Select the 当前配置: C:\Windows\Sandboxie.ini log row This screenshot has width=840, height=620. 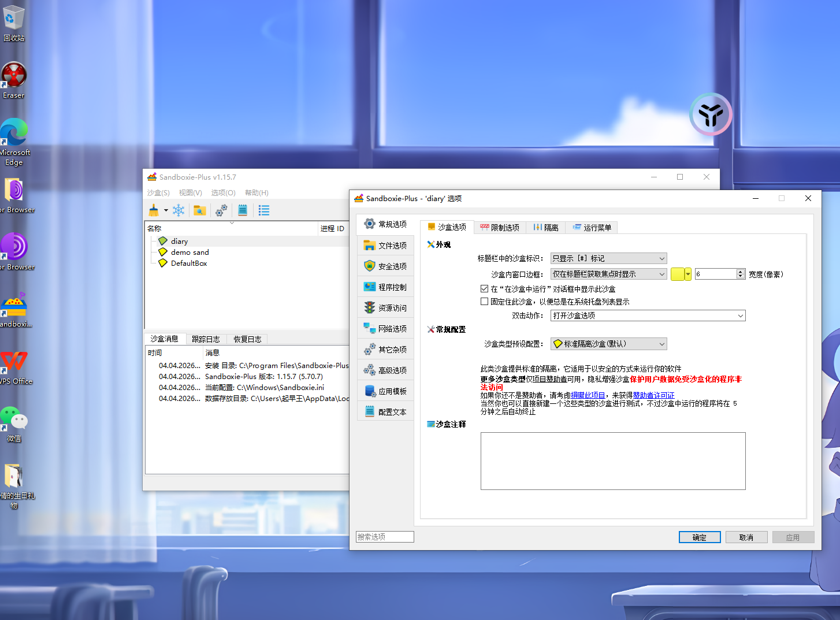click(x=248, y=388)
